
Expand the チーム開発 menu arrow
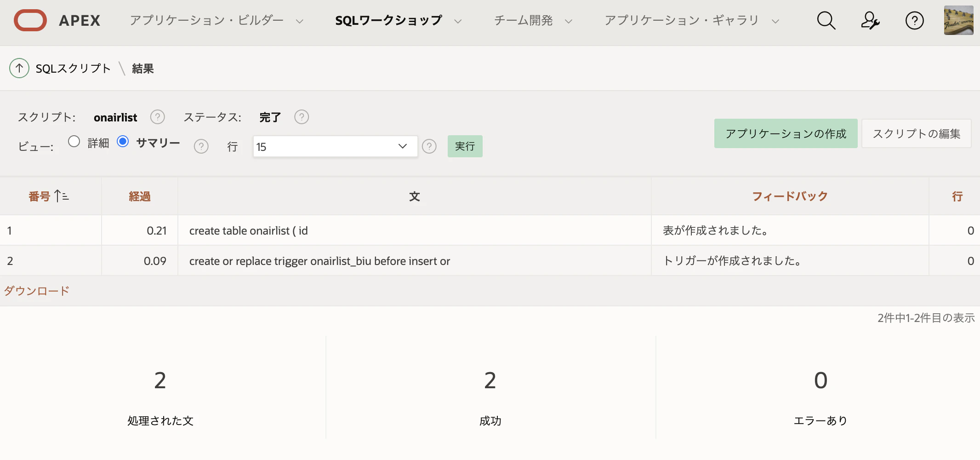click(569, 21)
